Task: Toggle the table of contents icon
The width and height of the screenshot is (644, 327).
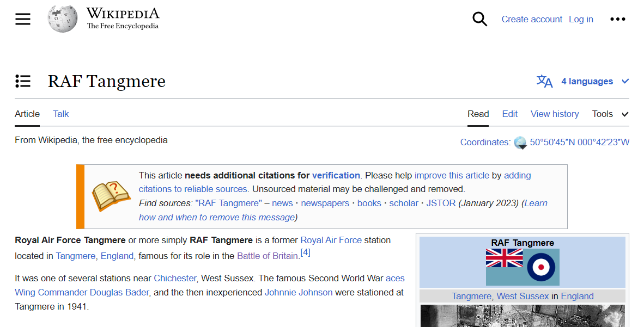Action: [23, 81]
